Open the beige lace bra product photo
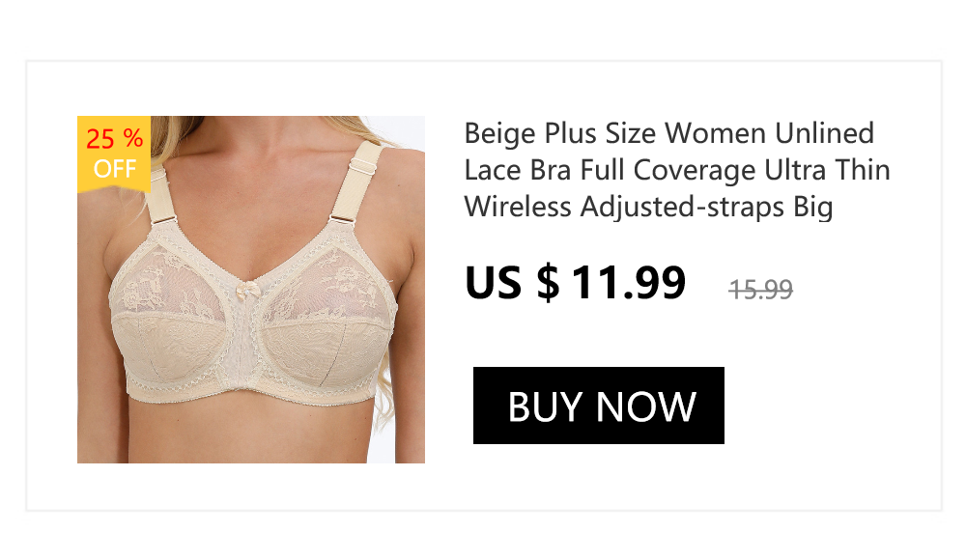 (251, 289)
